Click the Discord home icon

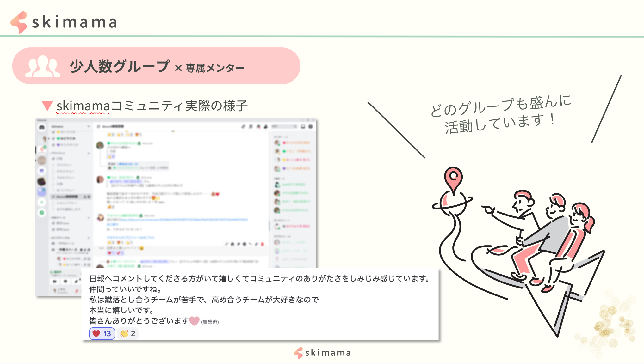[x=42, y=127]
